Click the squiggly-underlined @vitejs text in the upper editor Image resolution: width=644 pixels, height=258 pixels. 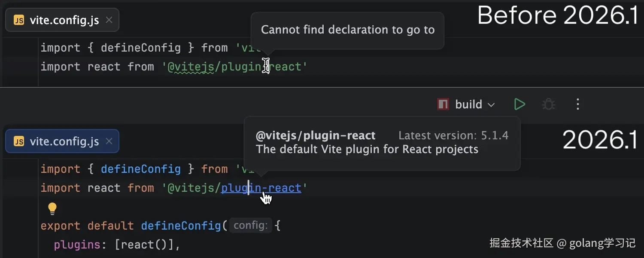coord(191,67)
